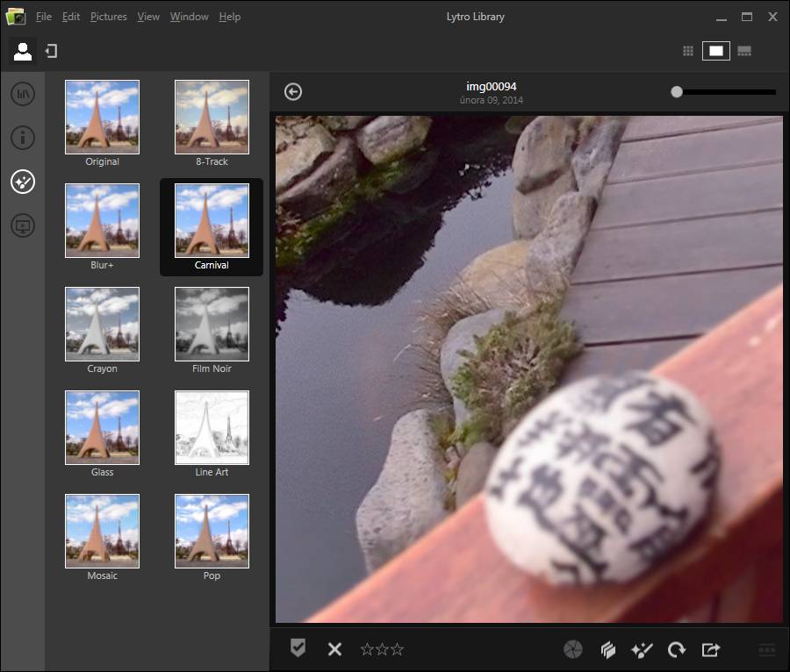The image size is (790, 672).
Task: Apply the Film Noir filter thumbnail
Action: (212, 325)
